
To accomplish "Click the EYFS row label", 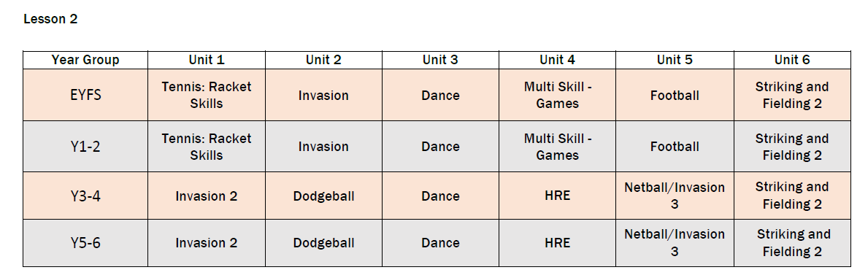I will pos(85,95).
